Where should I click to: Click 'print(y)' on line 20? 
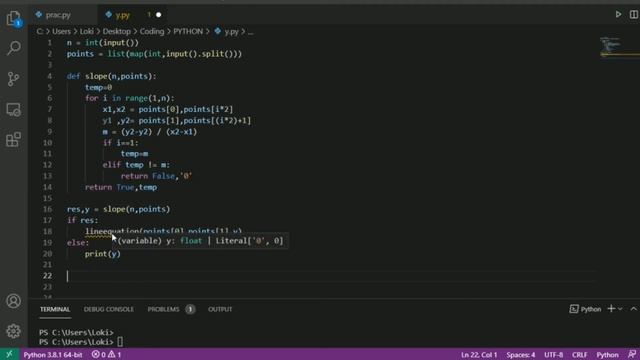pyautogui.click(x=102, y=253)
